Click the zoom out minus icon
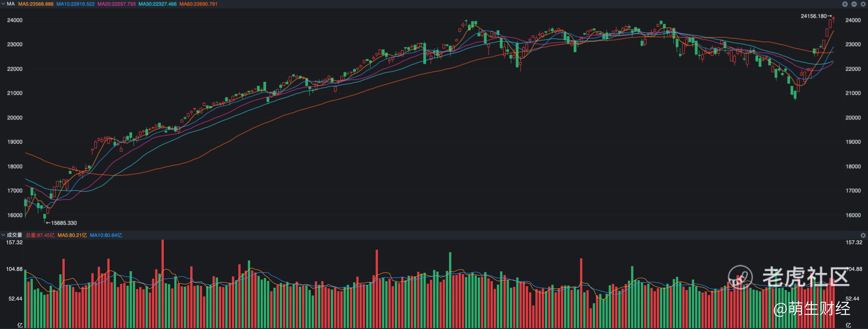The image size is (868, 329). pos(854,4)
